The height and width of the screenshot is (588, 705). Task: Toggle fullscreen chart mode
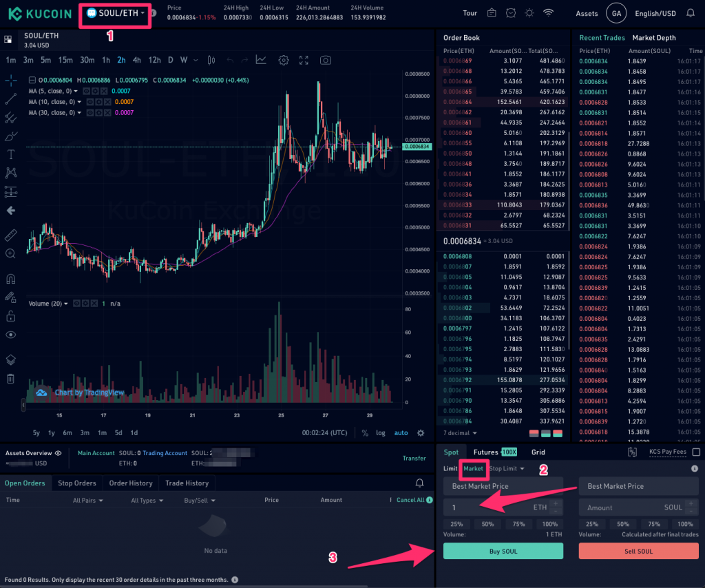click(x=304, y=60)
